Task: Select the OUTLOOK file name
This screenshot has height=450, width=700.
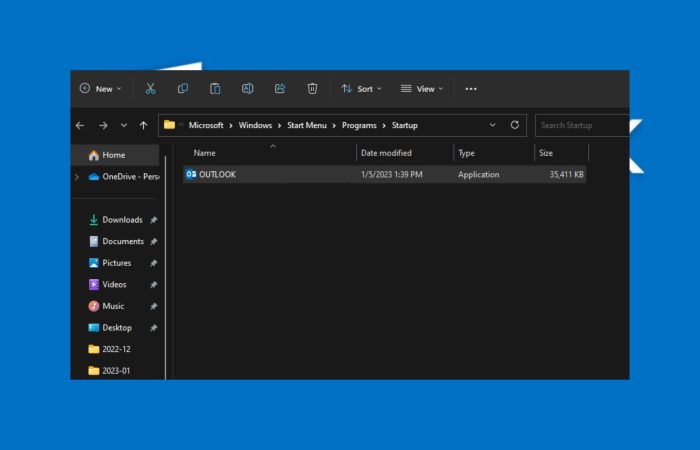Action: coord(217,174)
